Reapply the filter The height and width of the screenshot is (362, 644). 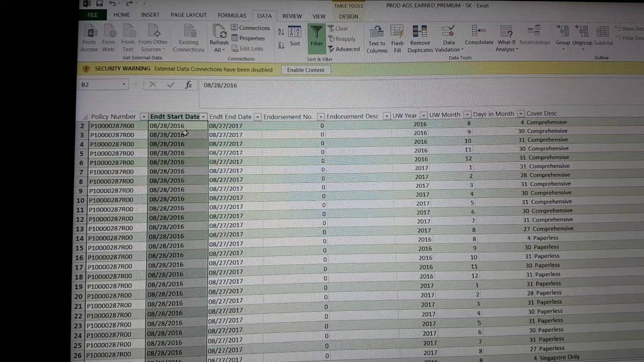[x=342, y=39]
